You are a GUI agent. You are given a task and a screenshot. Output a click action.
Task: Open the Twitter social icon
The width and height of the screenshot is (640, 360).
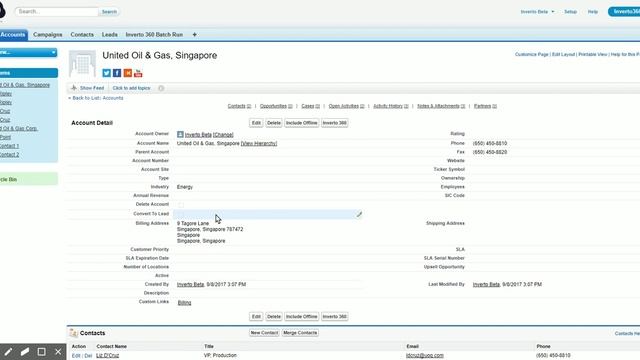click(x=107, y=73)
